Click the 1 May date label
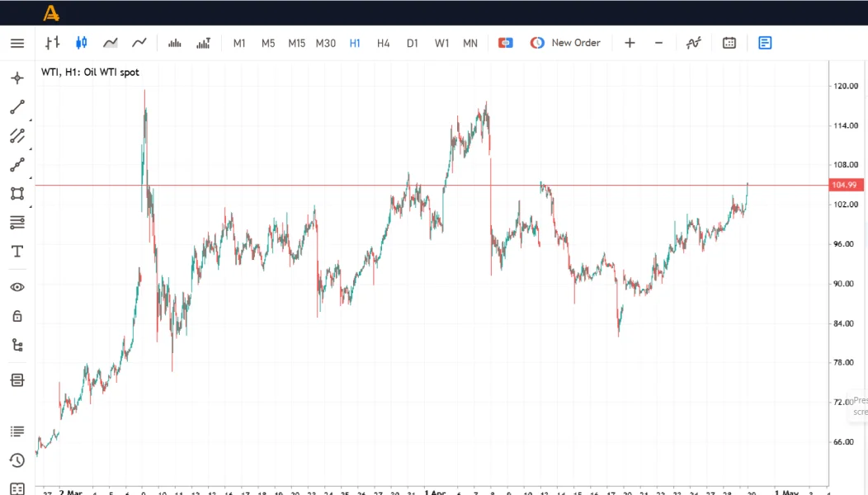 (x=786, y=492)
